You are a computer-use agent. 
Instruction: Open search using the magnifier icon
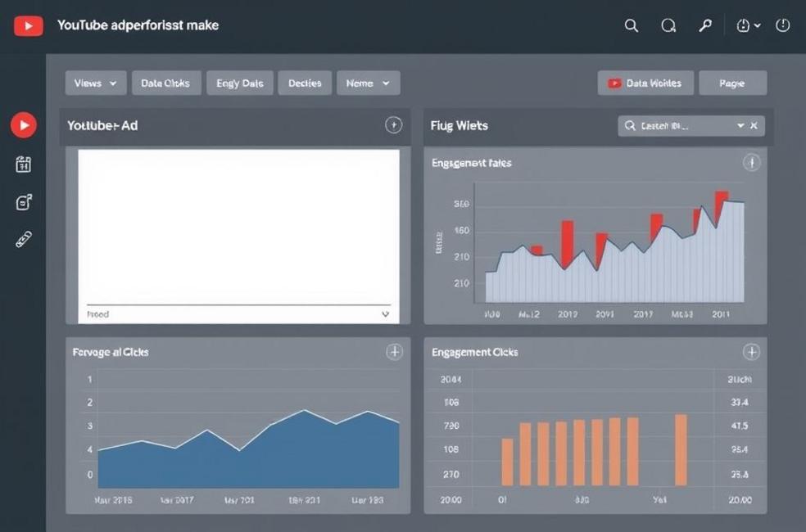coord(631,25)
